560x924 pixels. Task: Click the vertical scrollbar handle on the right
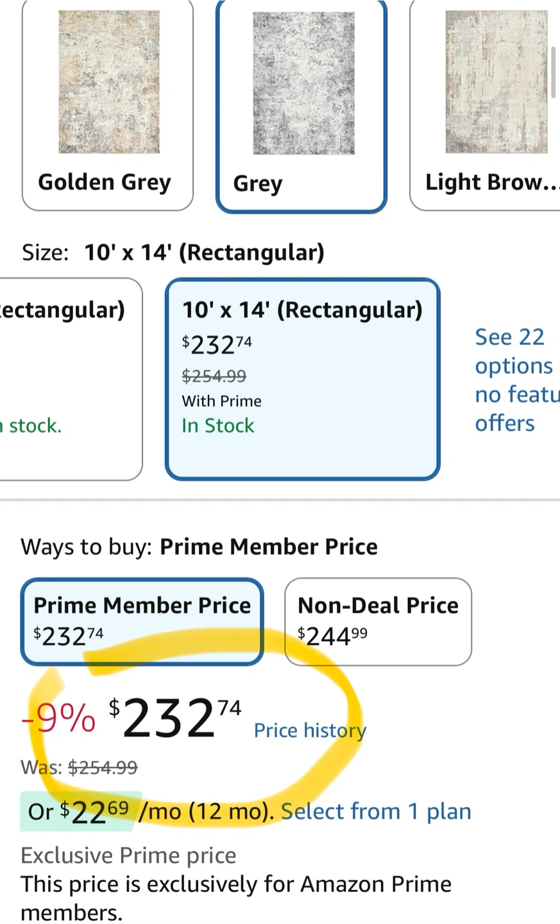553,72
